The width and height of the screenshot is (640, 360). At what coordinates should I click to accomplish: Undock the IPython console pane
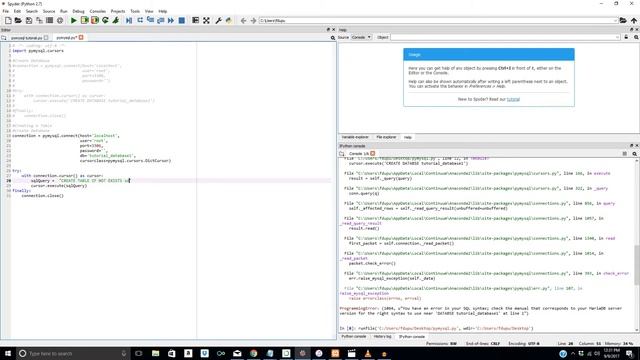(631, 146)
